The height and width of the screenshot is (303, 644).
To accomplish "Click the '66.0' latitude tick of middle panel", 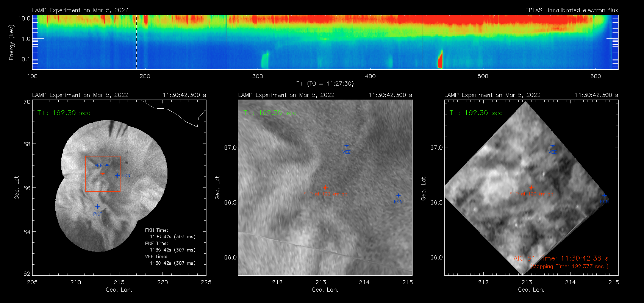I will point(230,258).
